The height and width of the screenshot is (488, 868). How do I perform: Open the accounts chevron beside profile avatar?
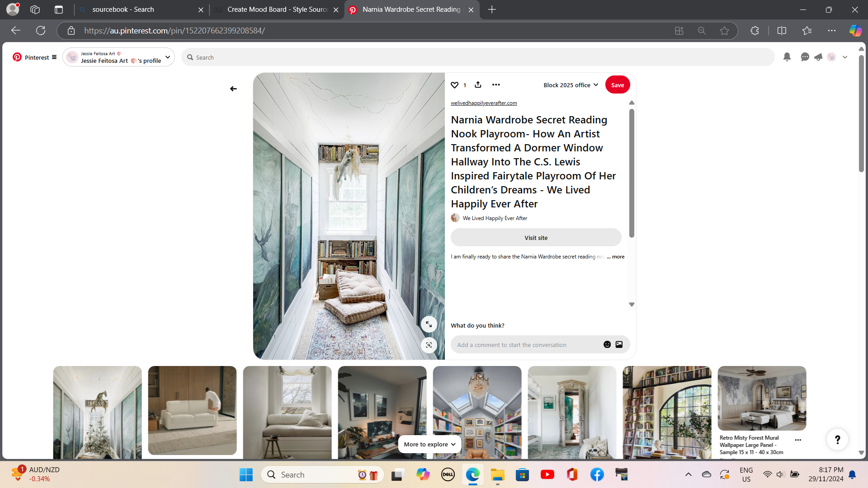coord(845,57)
